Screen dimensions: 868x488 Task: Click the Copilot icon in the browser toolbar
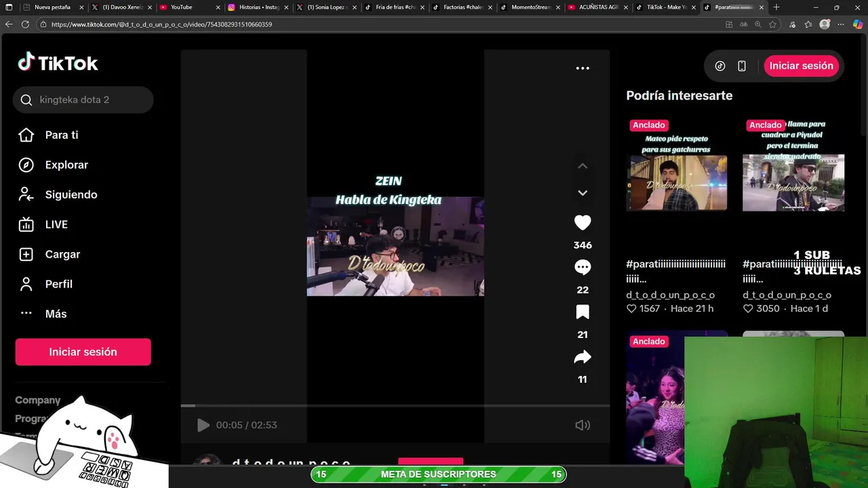tap(858, 24)
